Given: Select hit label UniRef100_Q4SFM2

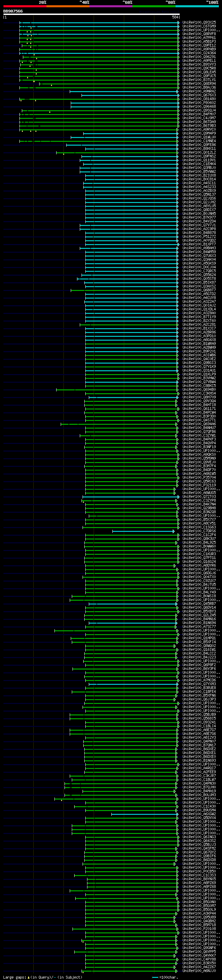Looking at the screenshot, I should [199, 848].
